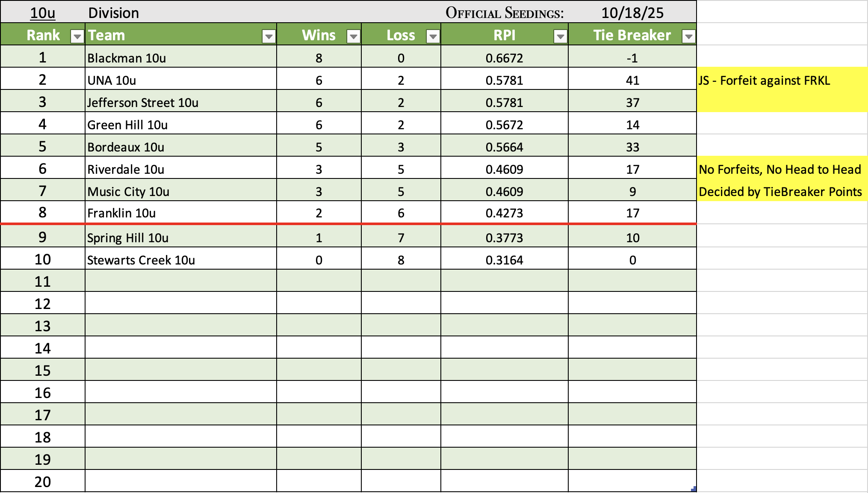Open the Rank column filter dropdown
This screenshot has width=868, height=493.
coord(77,37)
